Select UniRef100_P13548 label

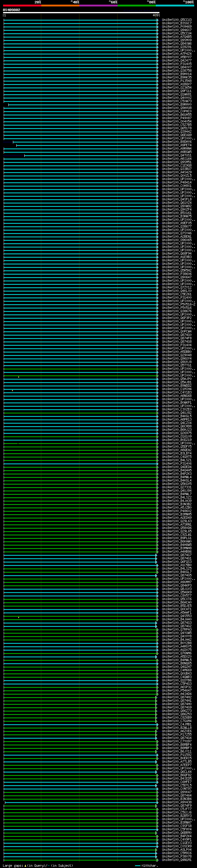click(176, 81)
